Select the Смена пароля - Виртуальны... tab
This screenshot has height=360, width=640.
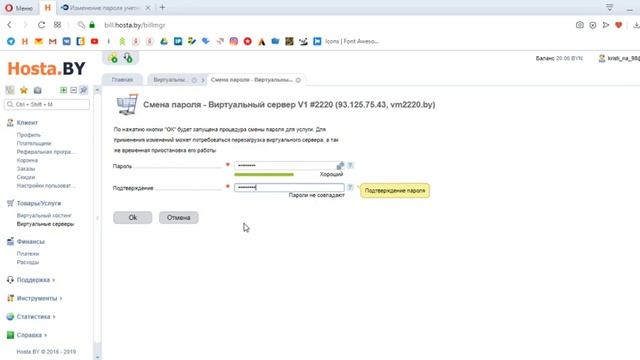(x=251, y=80)
